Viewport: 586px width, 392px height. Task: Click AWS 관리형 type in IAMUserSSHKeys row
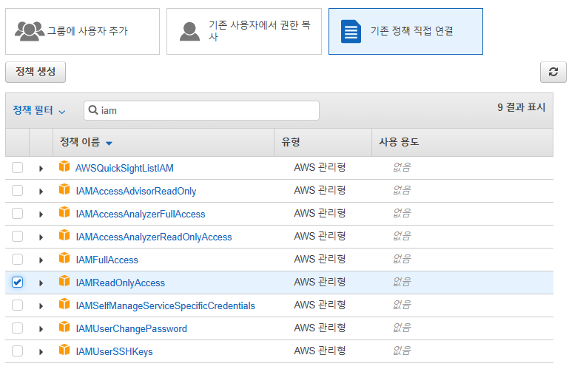coord(320,351)
